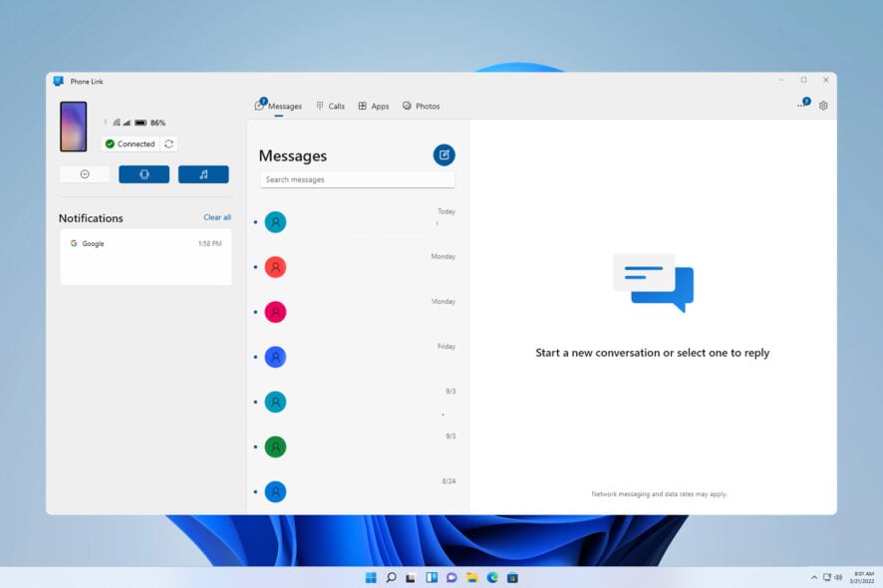883x588 pixels.
Task: Click the network icon in system tray
Action: coord(826,577)
